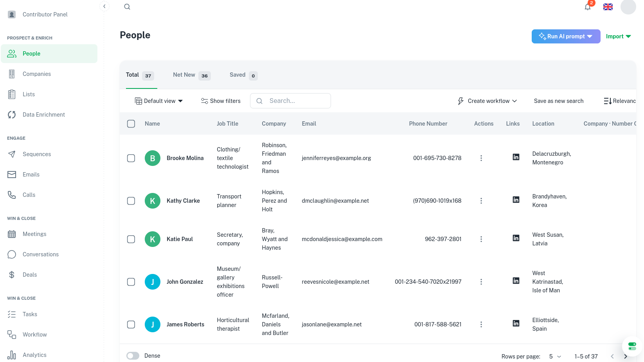This screenshot has width=644, height=362.
Task: Toggle the Dense table switch
Action: [x=133, y=356]
